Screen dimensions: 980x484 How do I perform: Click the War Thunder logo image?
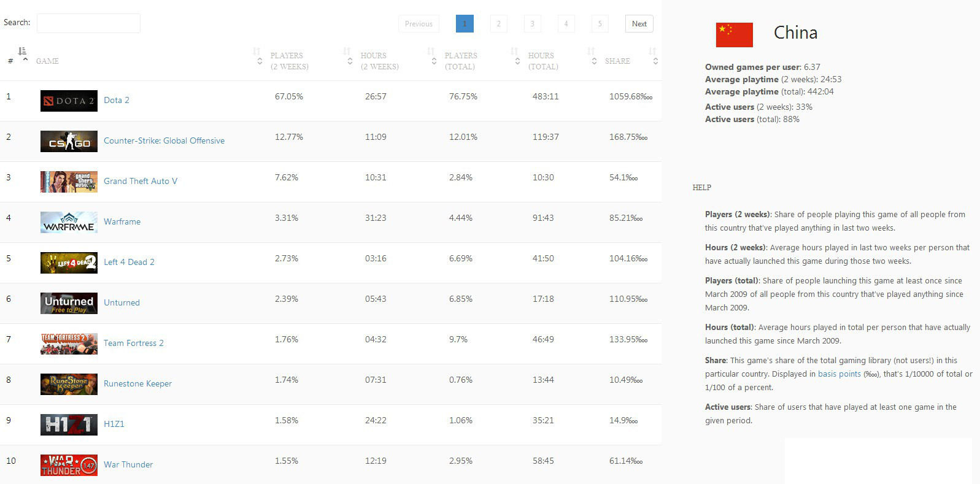point(69,465)
